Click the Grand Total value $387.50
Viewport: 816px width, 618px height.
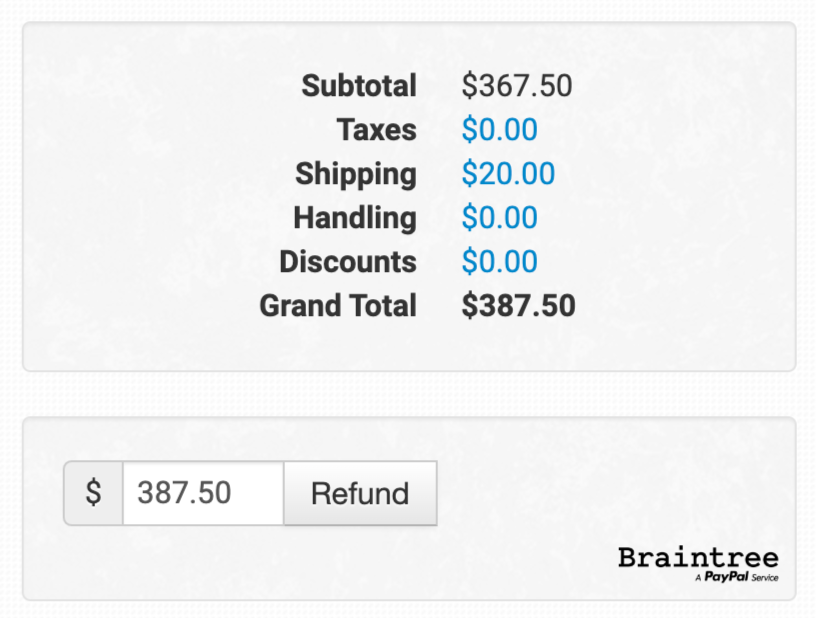(518, 306)
